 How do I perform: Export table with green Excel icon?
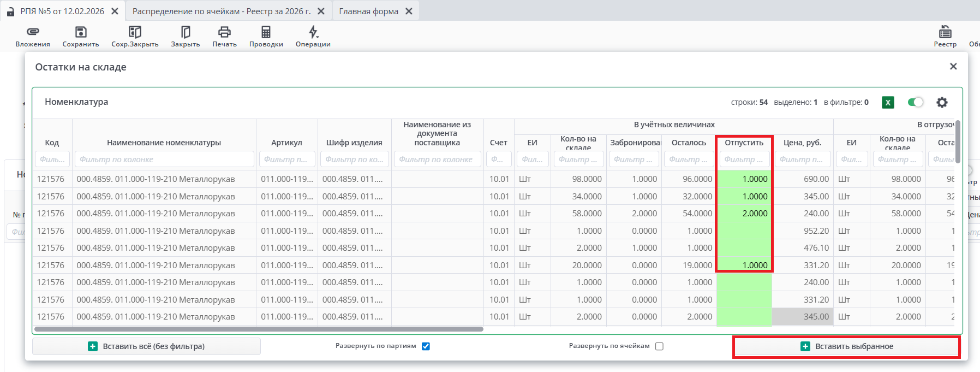(888, 102)
